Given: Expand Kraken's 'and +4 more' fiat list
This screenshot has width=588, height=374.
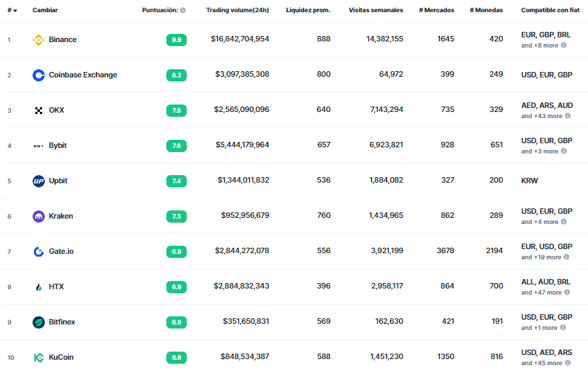Looking at the screenshot, I should (540, 222).
